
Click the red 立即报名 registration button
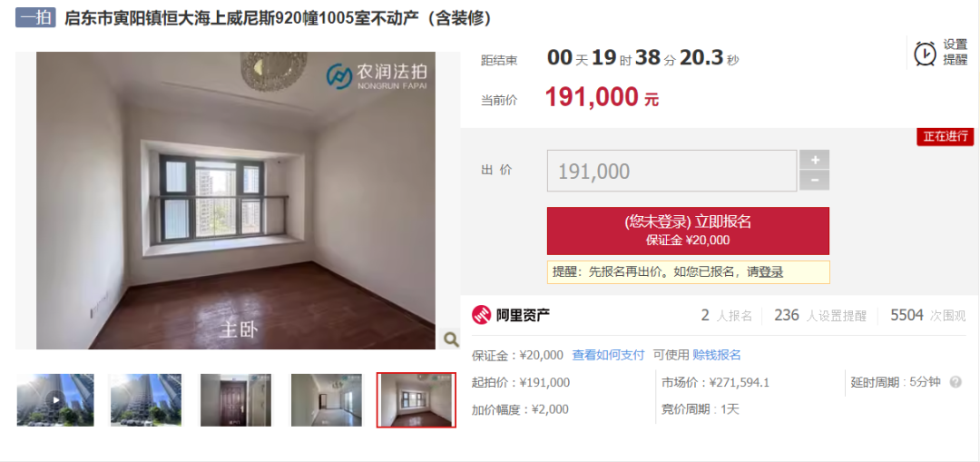point(688,231)
